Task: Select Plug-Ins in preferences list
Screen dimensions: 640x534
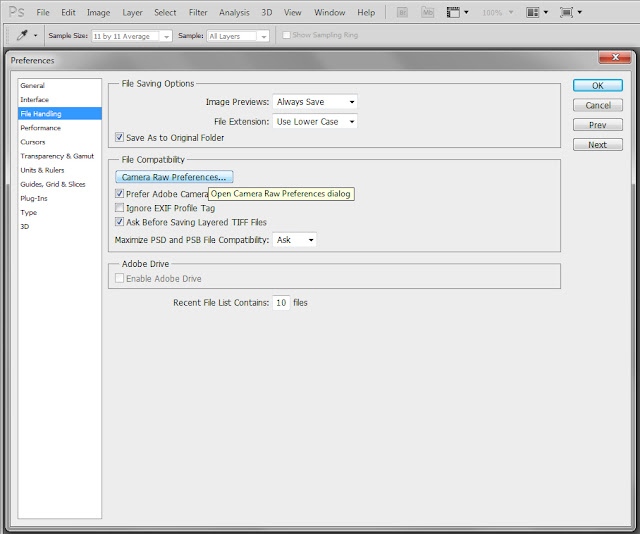Action: click(60, 198)
